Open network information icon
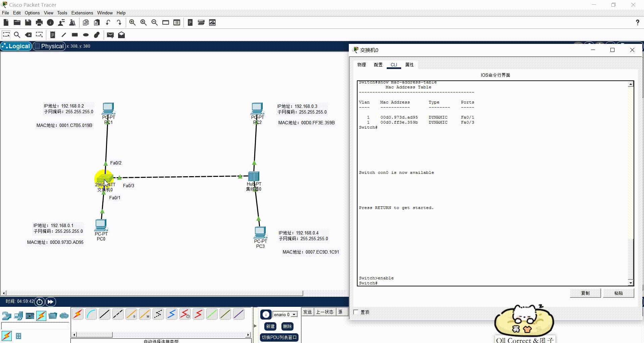The image size is (644, 343). [50, 22]
